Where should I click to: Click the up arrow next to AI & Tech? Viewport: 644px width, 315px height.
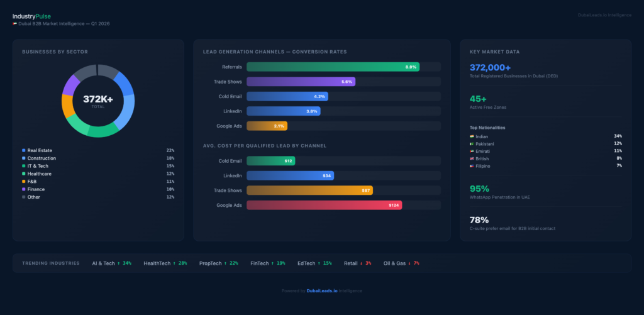pos(119,263)
